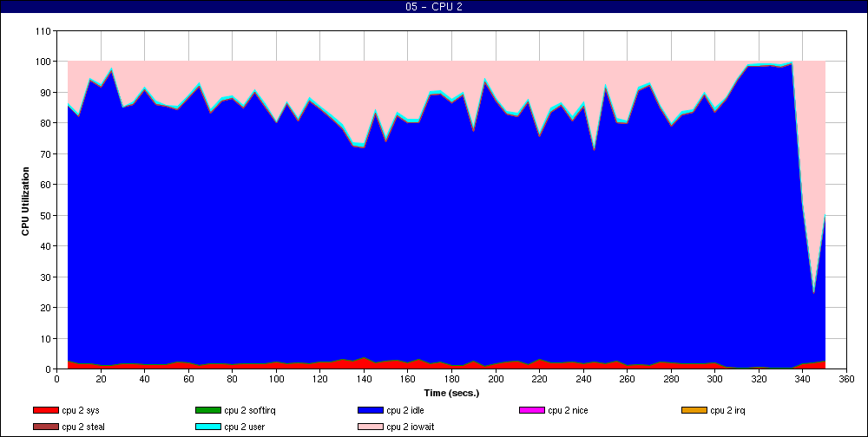Click the y-axis tick label 10

point(46,338)
